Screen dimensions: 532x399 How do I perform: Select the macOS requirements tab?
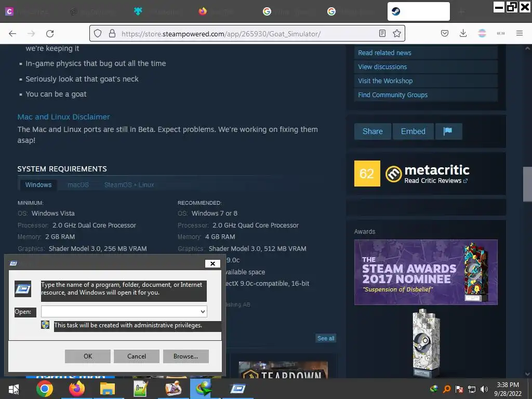(x=78, y=185)
